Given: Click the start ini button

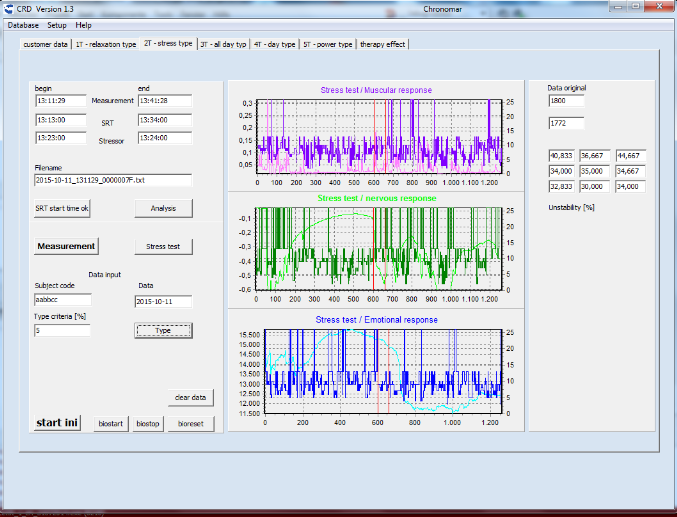Looking at the screenshot, I should tap(57, 423).
